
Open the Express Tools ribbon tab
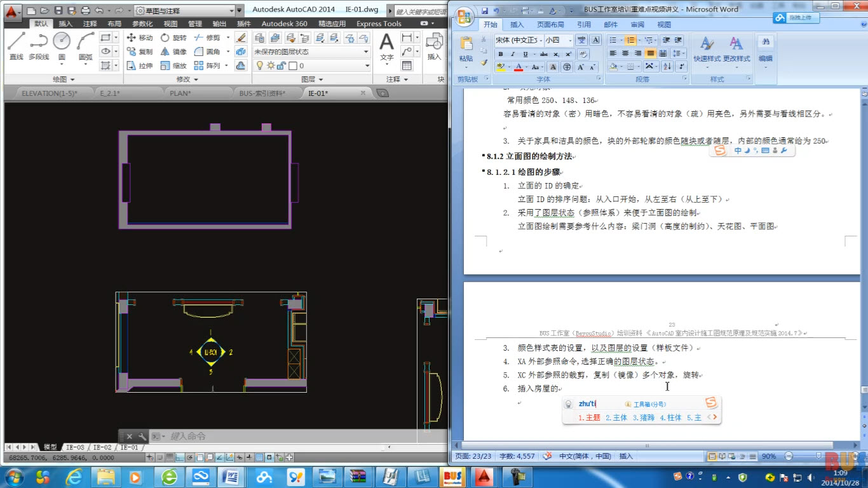379,24
